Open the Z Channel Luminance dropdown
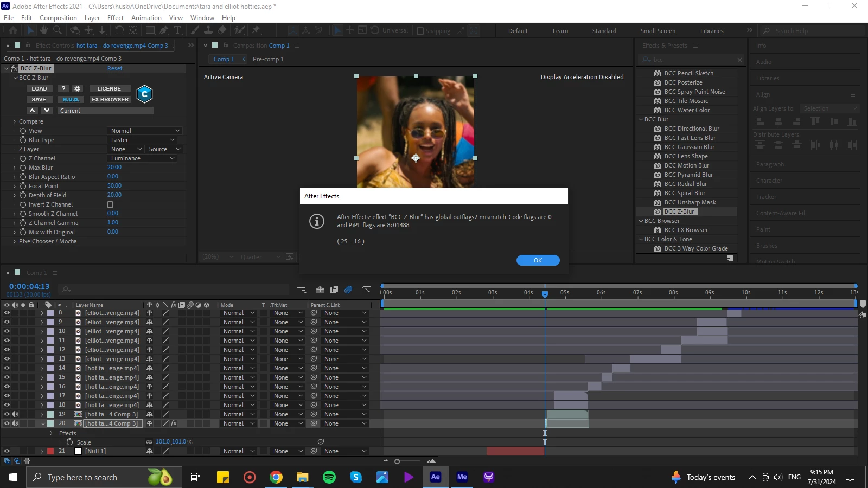 tap(142, 158)
